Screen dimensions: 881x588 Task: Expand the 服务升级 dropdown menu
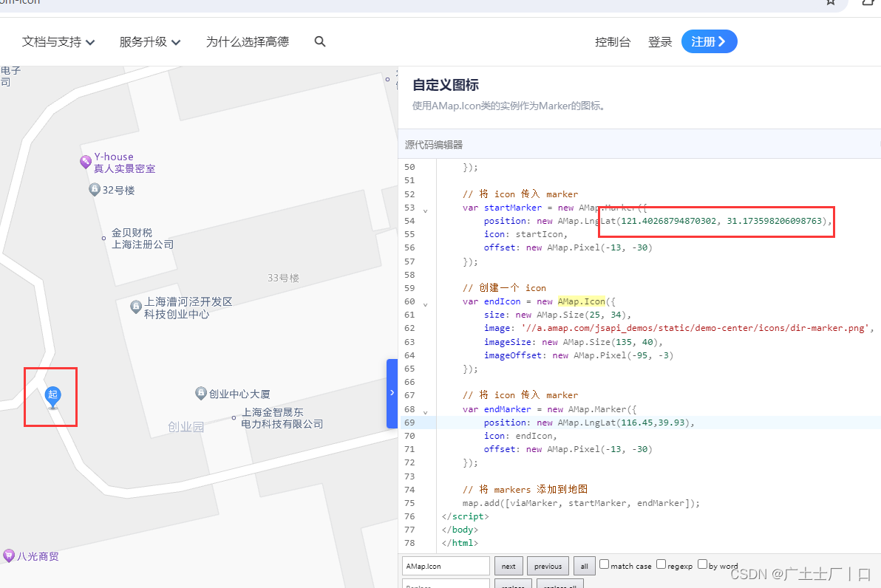point(150,41)
